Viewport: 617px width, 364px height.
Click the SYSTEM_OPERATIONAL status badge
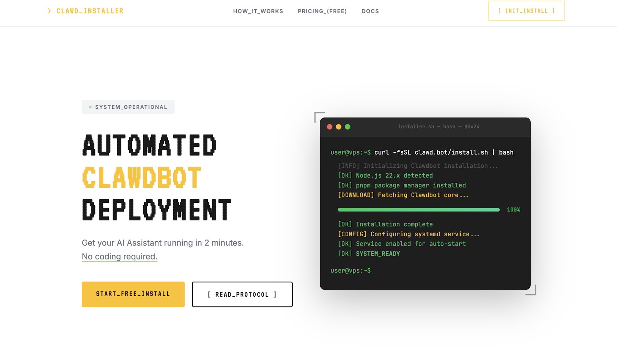pyautogui.click(x=128, y=107)
